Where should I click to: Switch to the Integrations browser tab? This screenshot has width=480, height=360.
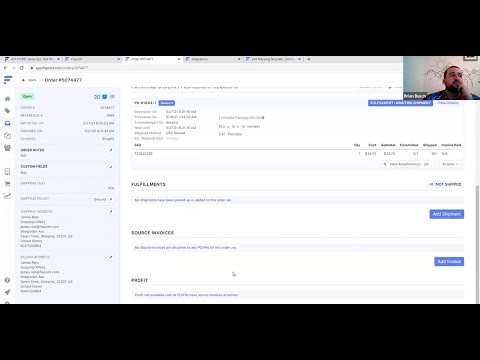(x=213, y=59)
